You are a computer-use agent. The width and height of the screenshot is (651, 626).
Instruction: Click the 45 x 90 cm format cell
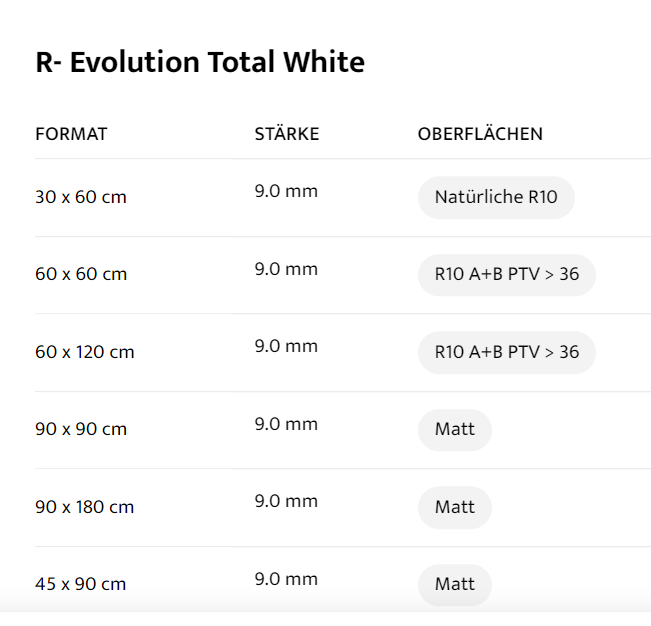tap(81, 584)
